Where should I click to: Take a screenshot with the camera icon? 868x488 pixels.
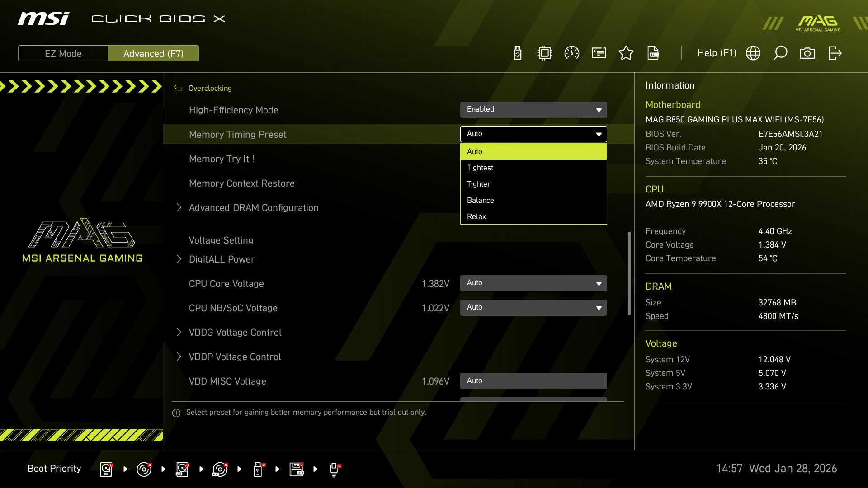coord(807,53)
